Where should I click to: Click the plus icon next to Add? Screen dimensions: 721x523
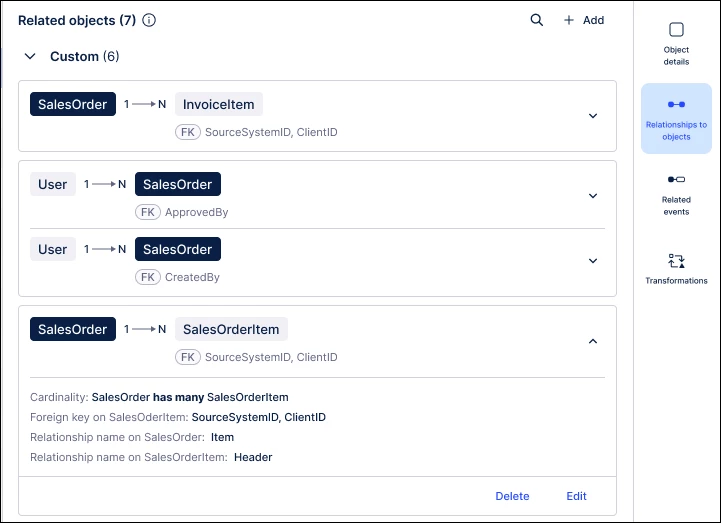tap(569, 20)
